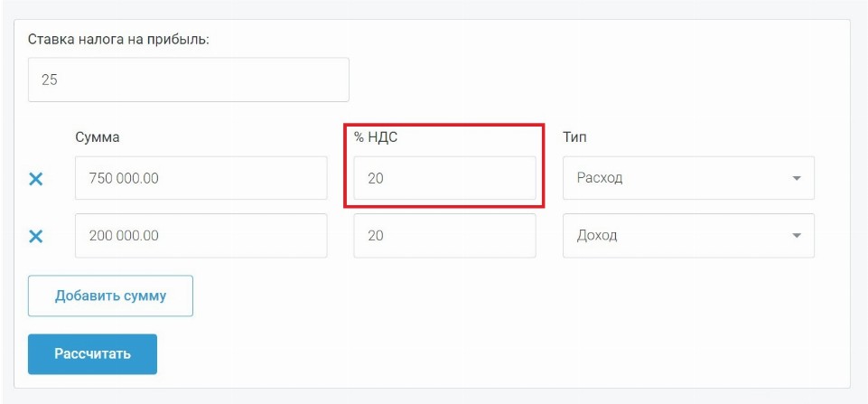This screenshot has width=868, height=404.
Task: Open the Расход type combo box
Action: [x=687, y=179]
